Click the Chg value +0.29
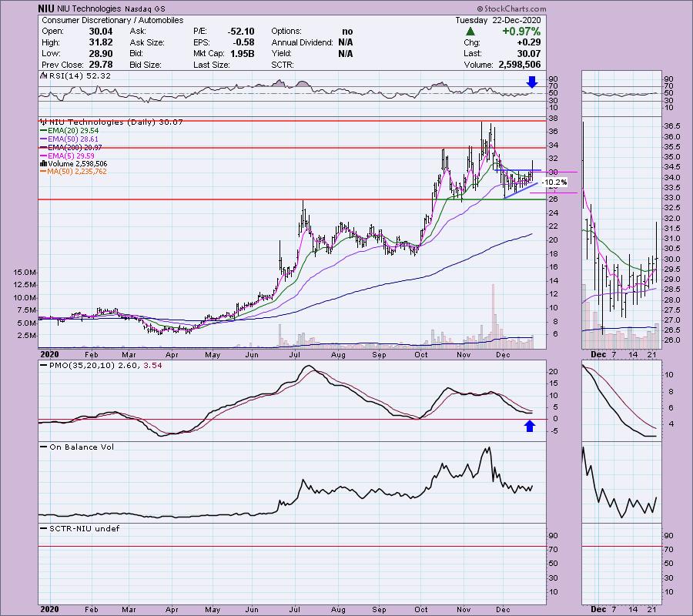The height and width of the screenshot is (616, 693). pyautogui.click(x=528, y=42)
